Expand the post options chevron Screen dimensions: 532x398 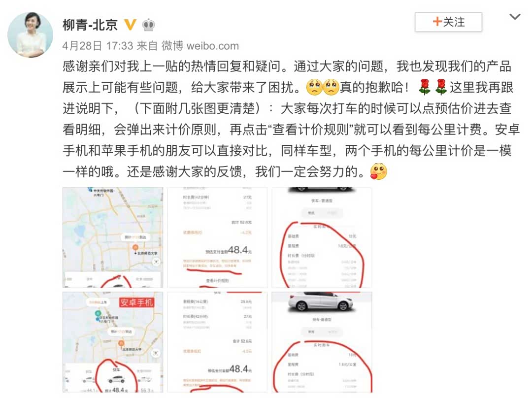click(515, 17)
